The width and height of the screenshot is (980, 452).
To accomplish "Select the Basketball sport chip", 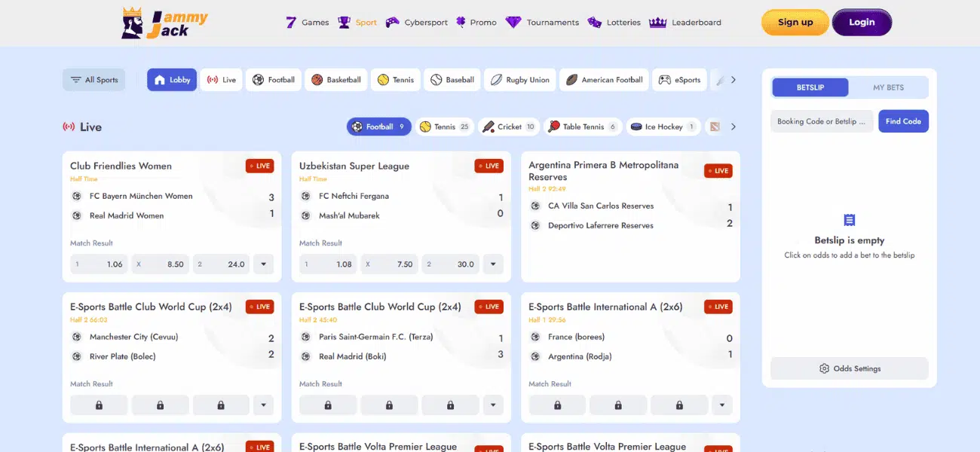I will pos(336,80).
